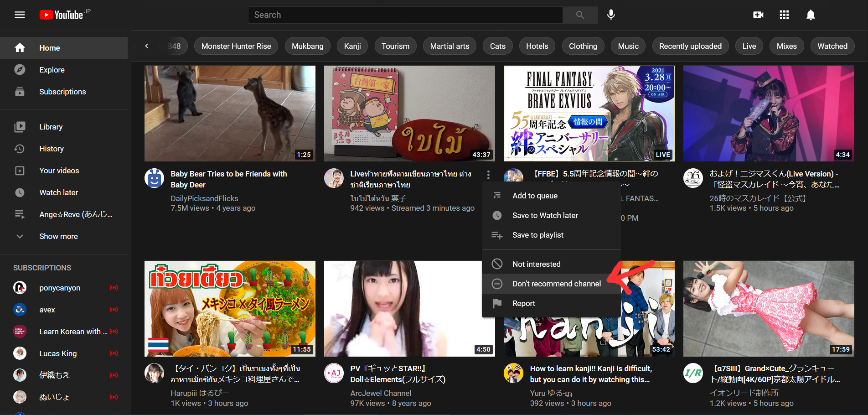This screenshot has width=868, height=415.
Task: Open the Create video camera icon
Action: (x=758, y=15)
